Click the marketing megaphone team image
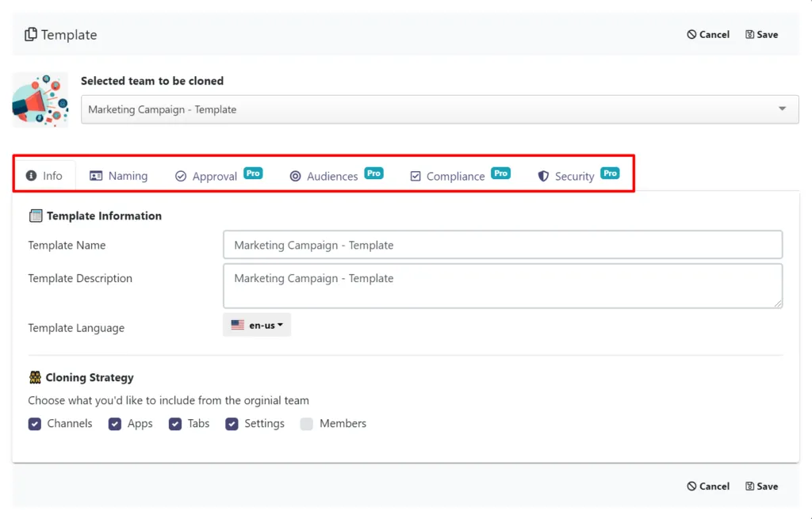812x519 pixels. 40,99
